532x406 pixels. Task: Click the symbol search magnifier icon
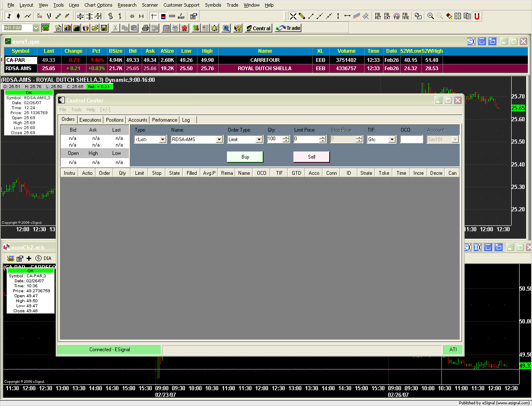(226, 28)
